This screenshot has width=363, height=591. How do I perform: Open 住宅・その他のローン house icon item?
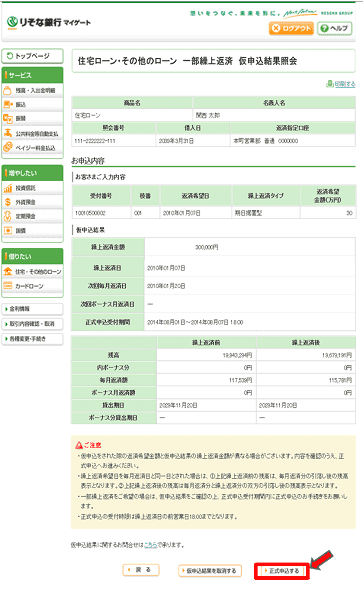click(x=32, y=271)
